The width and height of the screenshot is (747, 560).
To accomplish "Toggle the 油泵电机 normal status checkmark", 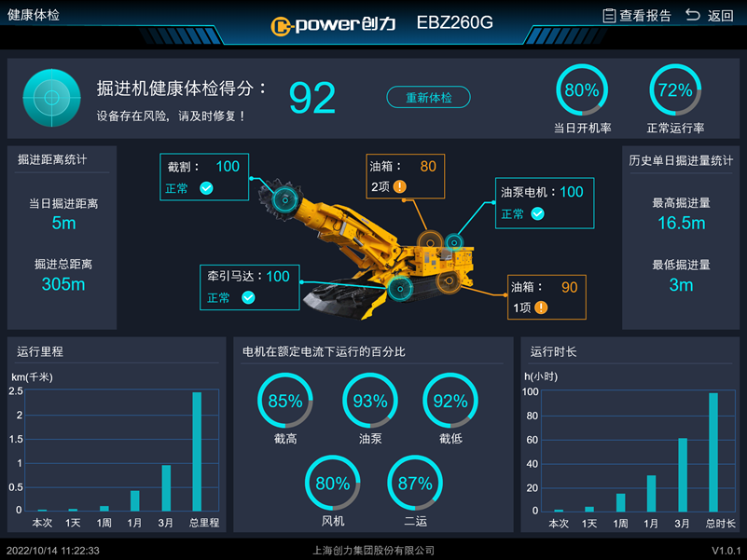I will pyautogui.click(x=537, y=213).
